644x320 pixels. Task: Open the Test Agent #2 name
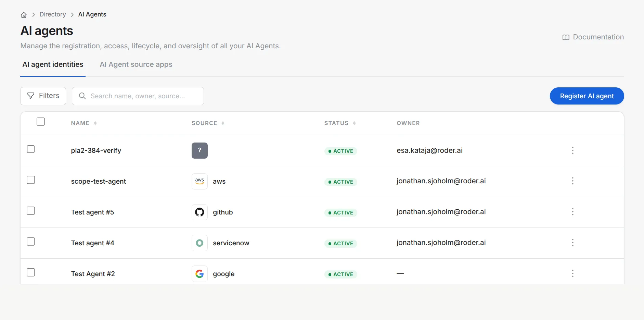93,274
